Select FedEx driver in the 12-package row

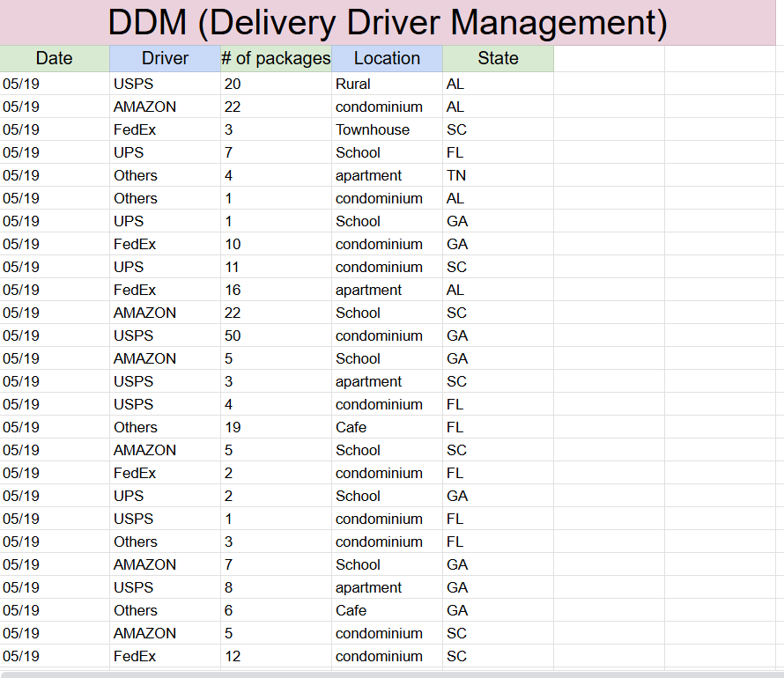[165, 656]
